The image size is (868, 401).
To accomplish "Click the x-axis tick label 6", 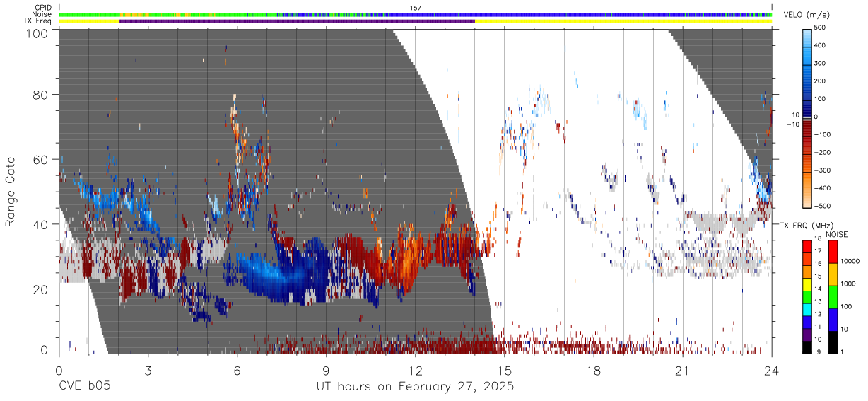I will [x=237, y=371].
